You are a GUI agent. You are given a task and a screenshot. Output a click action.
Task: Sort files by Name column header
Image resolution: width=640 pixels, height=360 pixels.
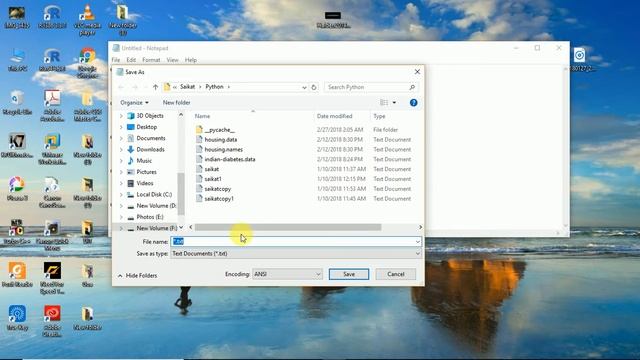[202, 116]
